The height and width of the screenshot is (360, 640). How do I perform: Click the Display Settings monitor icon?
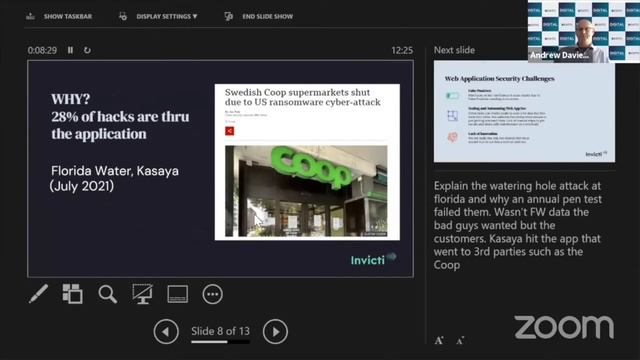click(x=122, y=16)
